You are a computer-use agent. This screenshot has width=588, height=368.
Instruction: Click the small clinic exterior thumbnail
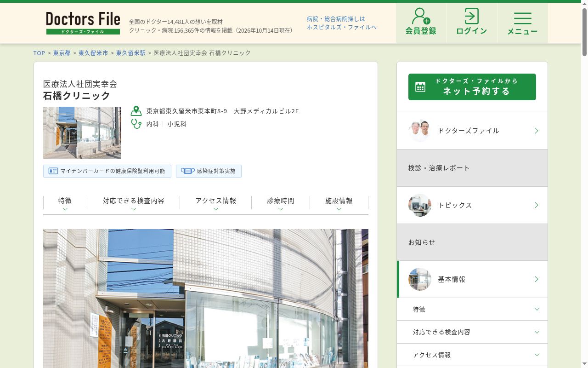pos(82,132)
